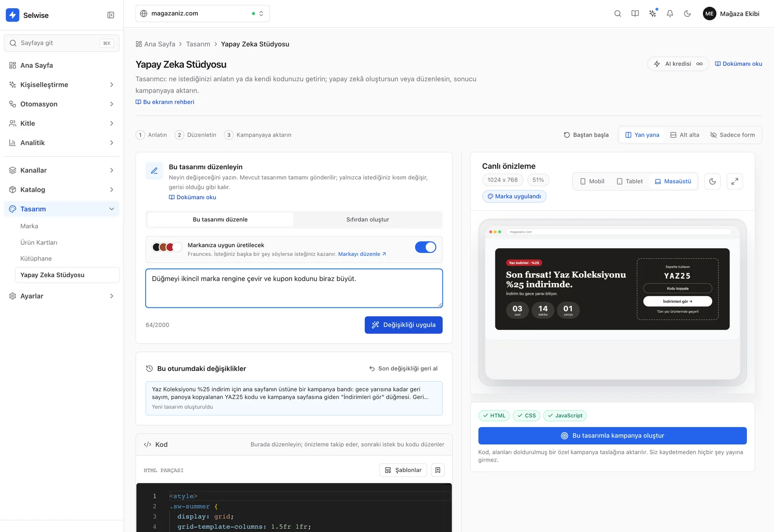Toggle the Markanıza uygun üretilecek switch
The image size is (774, 532).
pos(426,247)
